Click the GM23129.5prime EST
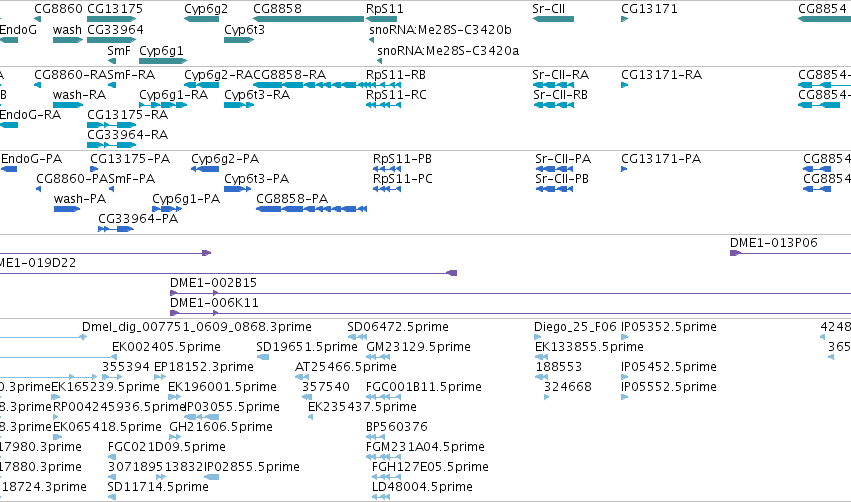 [378, 357]
